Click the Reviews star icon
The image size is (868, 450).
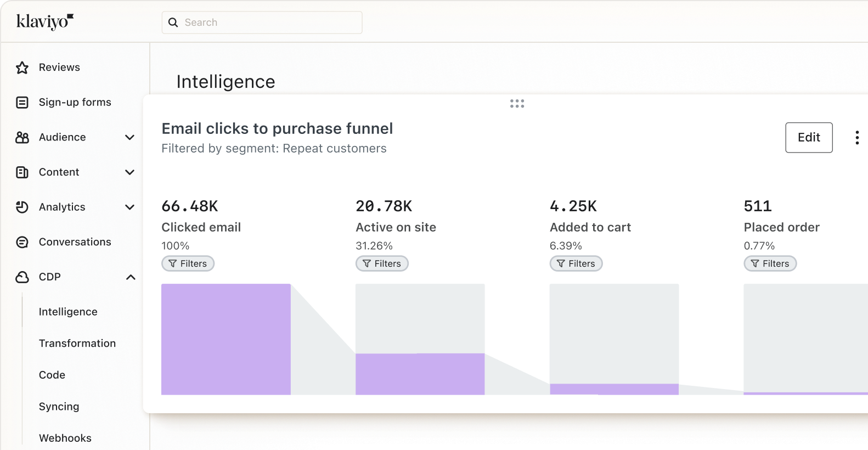(x=22, y=67)
